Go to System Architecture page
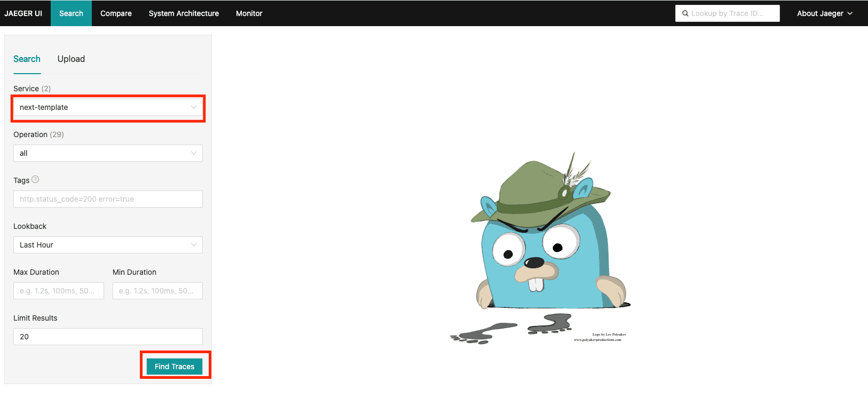868x406 pixels. click(x=184, y=13)
